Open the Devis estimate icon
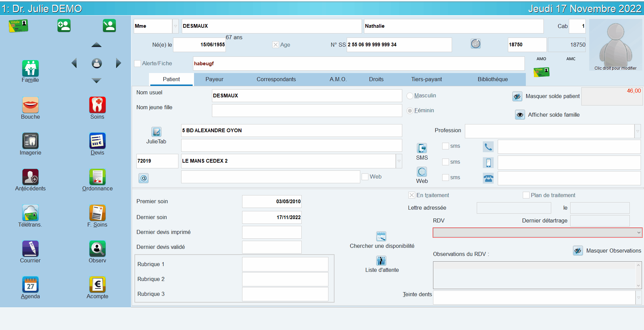 coord(98,141)
